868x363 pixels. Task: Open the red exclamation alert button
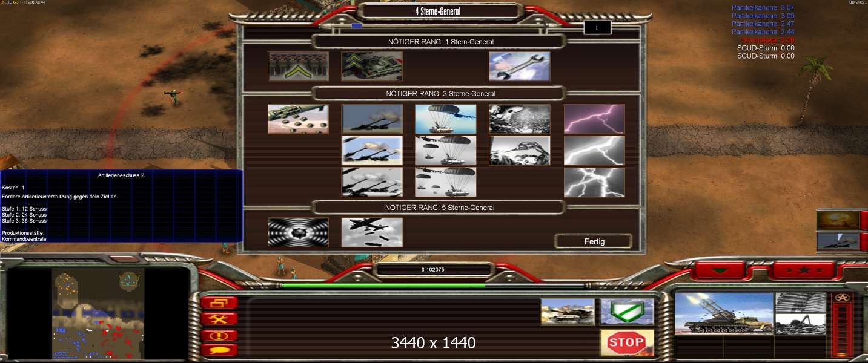219,335
